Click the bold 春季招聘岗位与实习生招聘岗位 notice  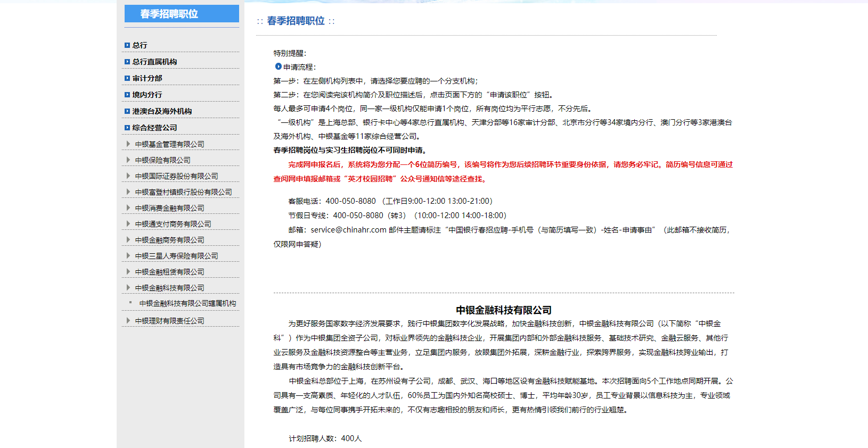351,150
